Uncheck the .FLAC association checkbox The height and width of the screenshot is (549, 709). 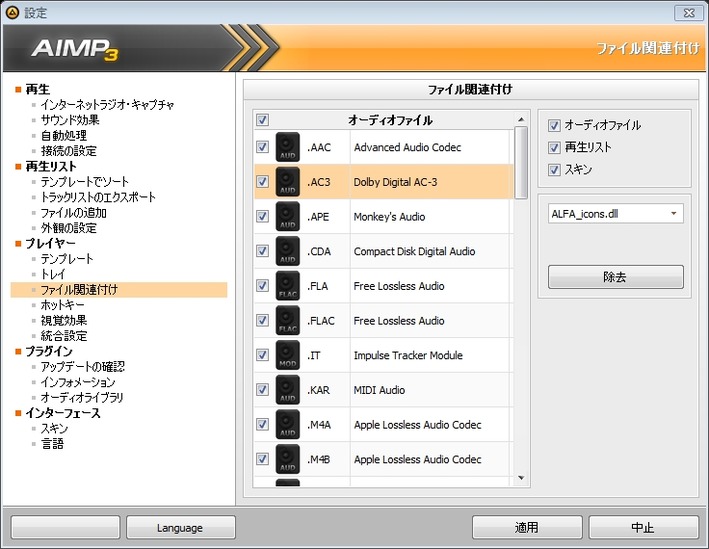click(263, 321)
